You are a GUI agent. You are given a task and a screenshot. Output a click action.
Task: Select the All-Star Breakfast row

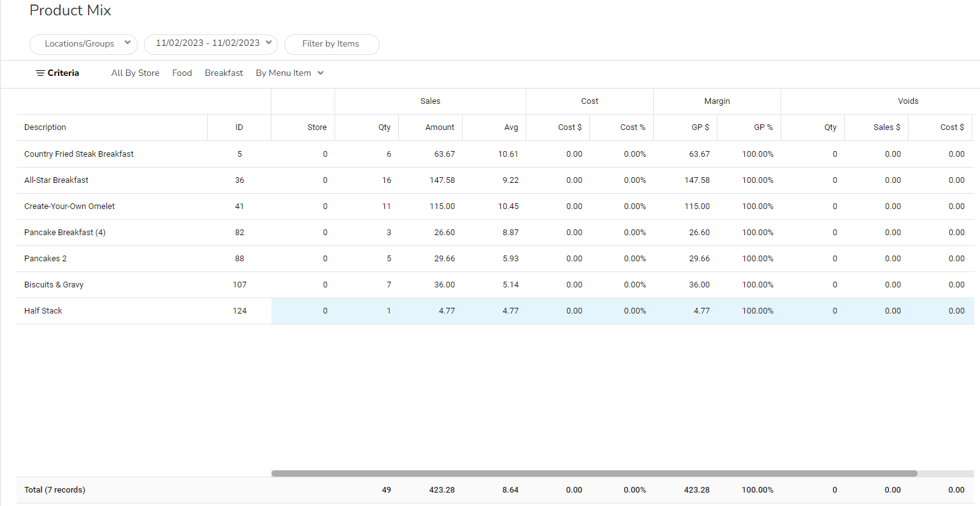57,180
